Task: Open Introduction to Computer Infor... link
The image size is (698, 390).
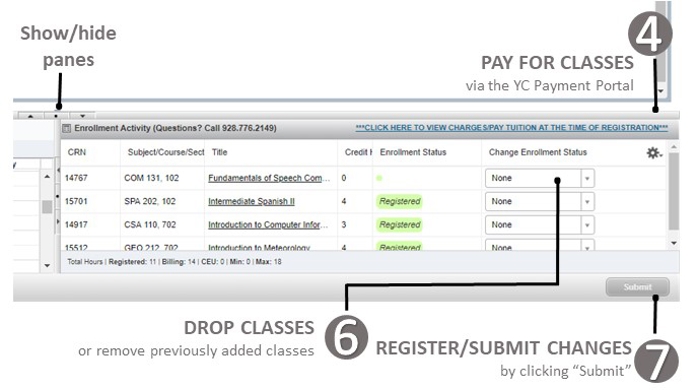Action: pos(268,225)
